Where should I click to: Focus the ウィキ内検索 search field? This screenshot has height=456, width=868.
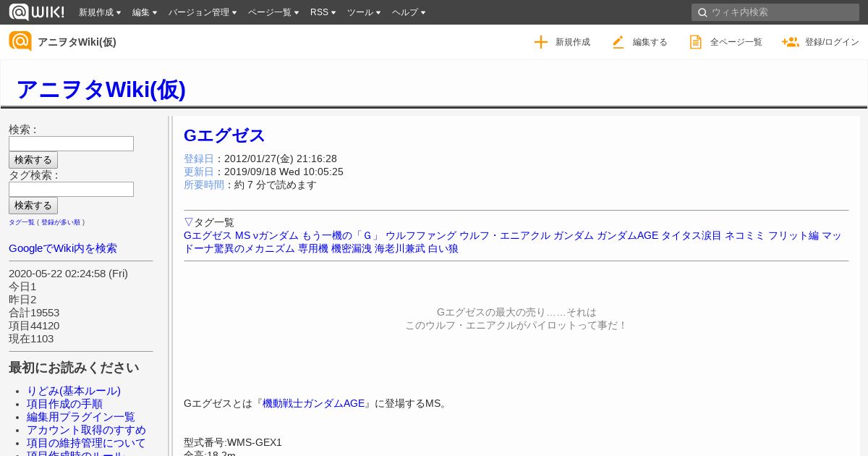pos(775,12)
